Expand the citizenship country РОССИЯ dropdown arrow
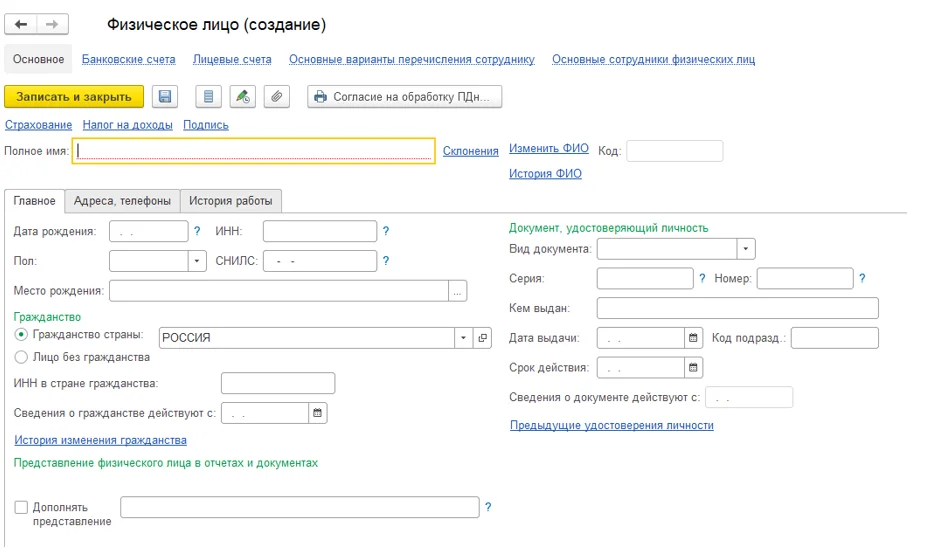The height and width of the screenshot is (554, 926). 464,338
